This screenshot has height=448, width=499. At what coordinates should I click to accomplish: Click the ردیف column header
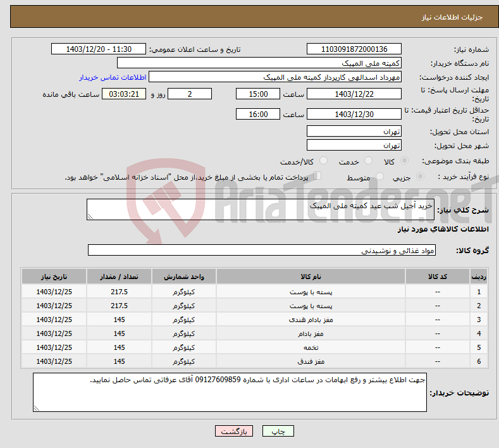[479, 277]
